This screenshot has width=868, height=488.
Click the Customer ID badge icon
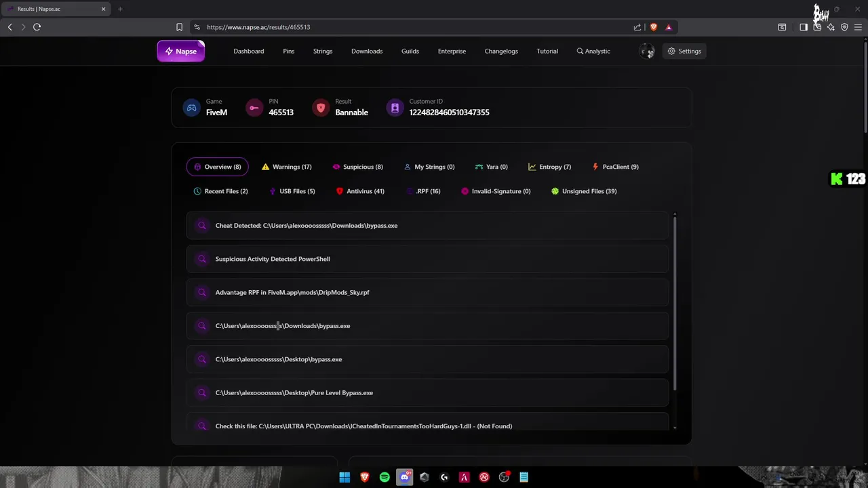click(395, 108)
